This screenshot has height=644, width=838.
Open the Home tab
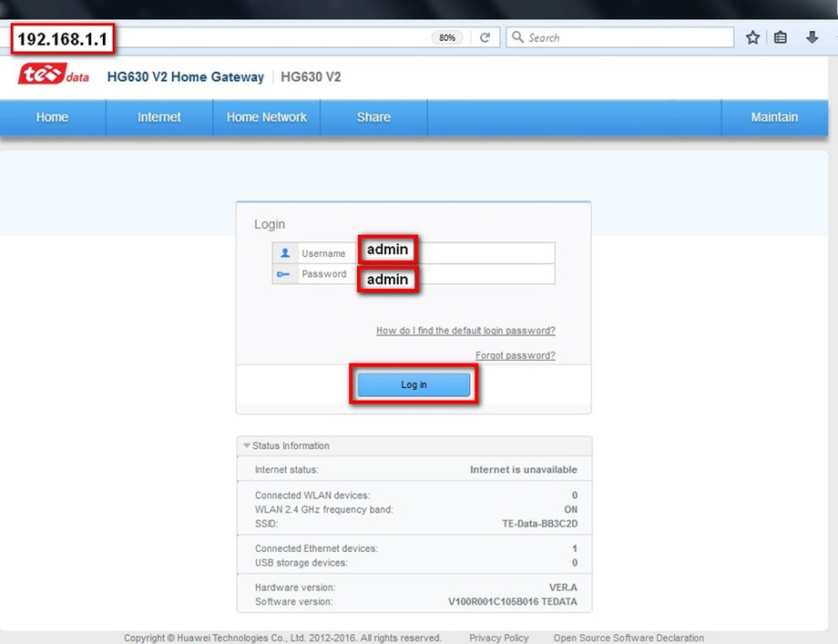pyautogui.click(x=53, y=117)
